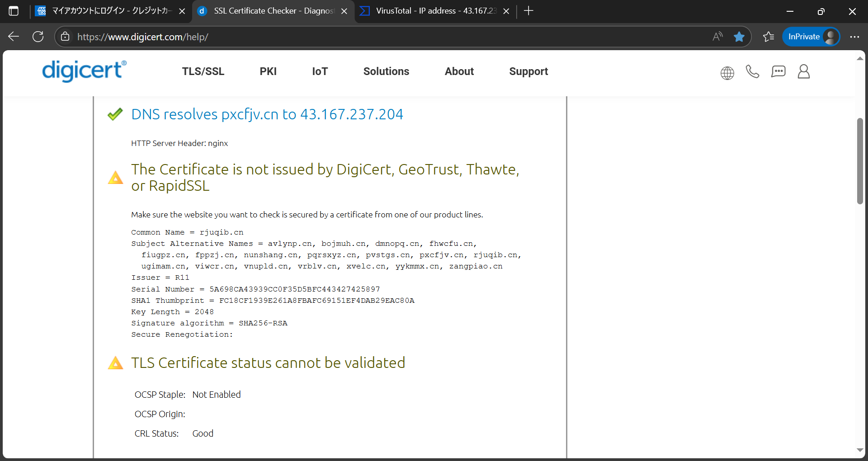The width and height of the screenshot is (868, 461).
Task: Open the Support menu
Action: click(528, 71)
